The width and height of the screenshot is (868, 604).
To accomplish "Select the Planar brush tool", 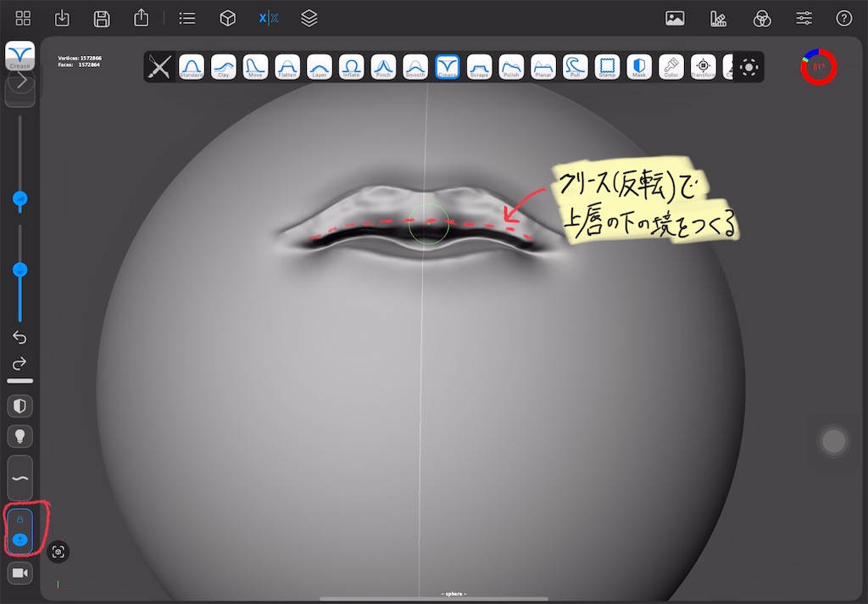I will (543, 66).
